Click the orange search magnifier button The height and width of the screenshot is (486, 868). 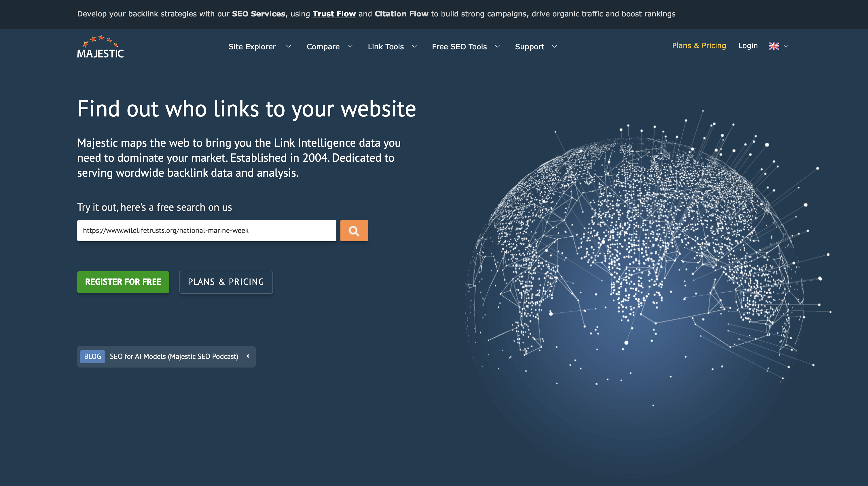pyautogui.click(x=354, y=231)
